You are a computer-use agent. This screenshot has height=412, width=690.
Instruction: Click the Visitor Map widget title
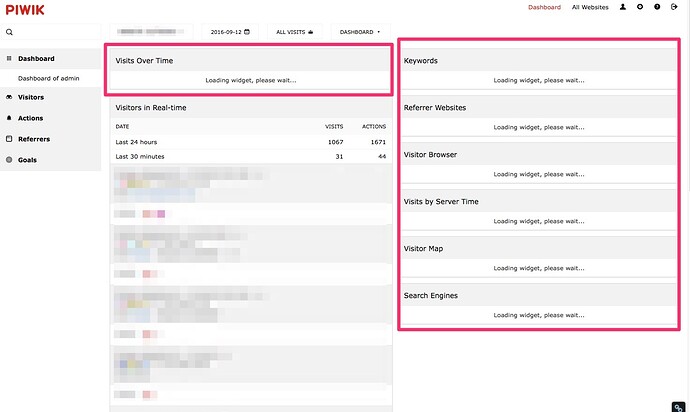pos(423,249)
